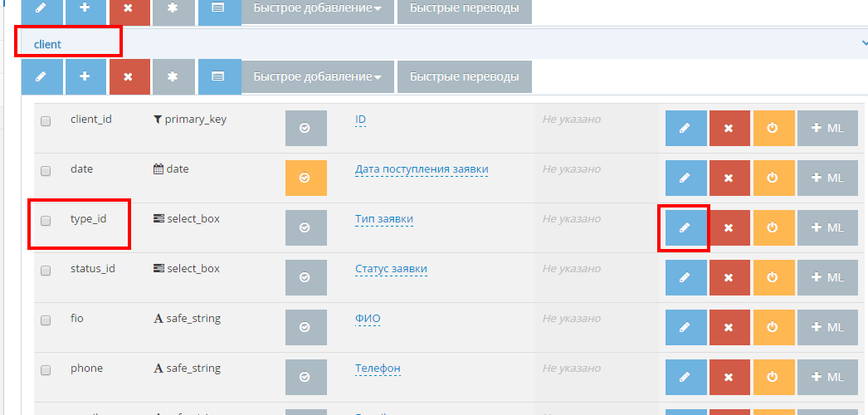Click Не указано field in phone row
This screenshot has width=868, height=415.
tap(571, 368)
